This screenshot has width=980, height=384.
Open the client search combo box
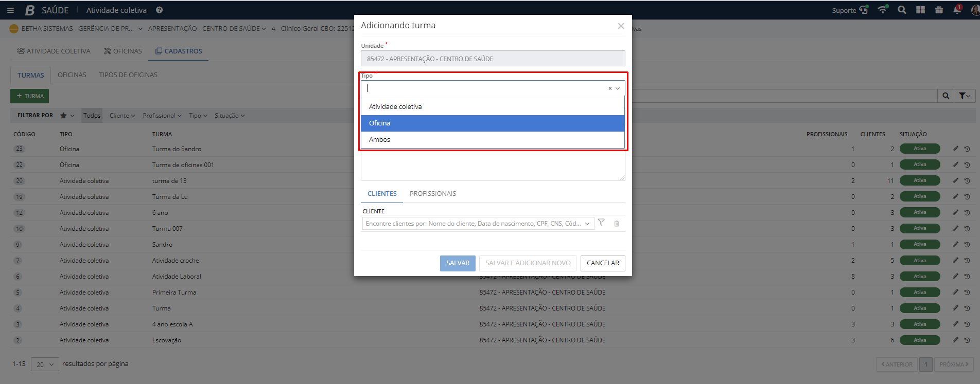pos(478,224)
